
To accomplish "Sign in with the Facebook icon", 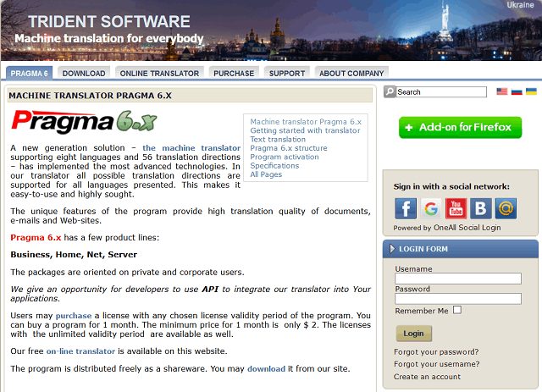I will [x=406, y=208].
